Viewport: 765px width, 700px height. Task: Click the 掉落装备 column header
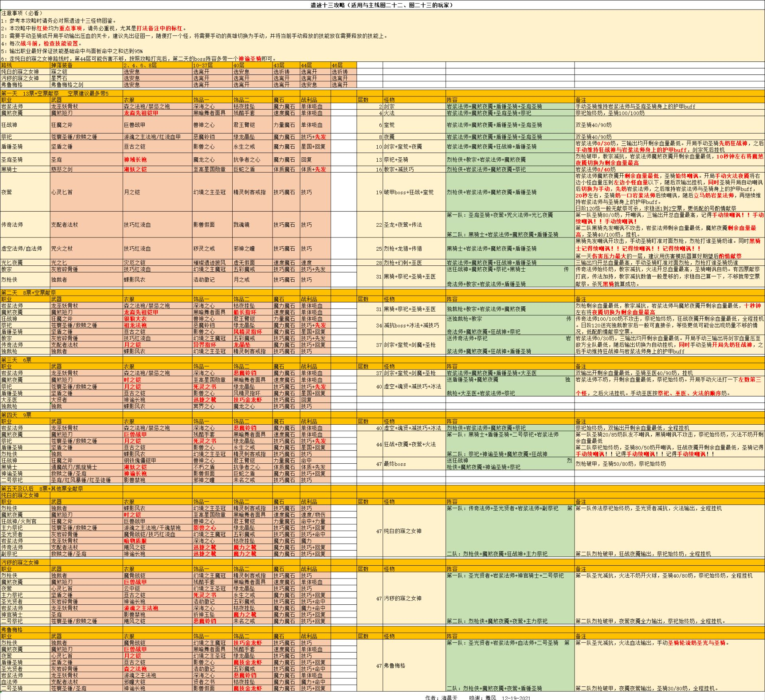(x=62, y=65)
